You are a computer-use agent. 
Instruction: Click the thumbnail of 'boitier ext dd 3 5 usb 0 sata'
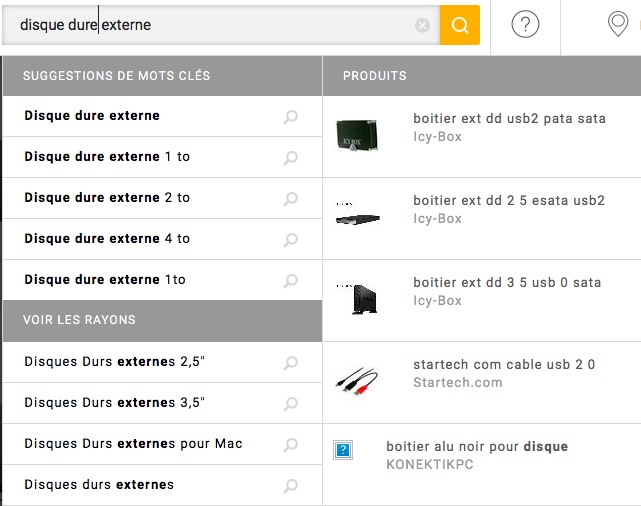pyautogui.click(x=357, y=300)
